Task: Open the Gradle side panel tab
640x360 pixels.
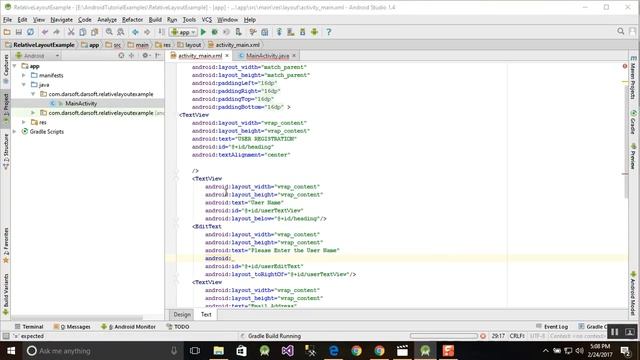Action: tap(633, 122)
